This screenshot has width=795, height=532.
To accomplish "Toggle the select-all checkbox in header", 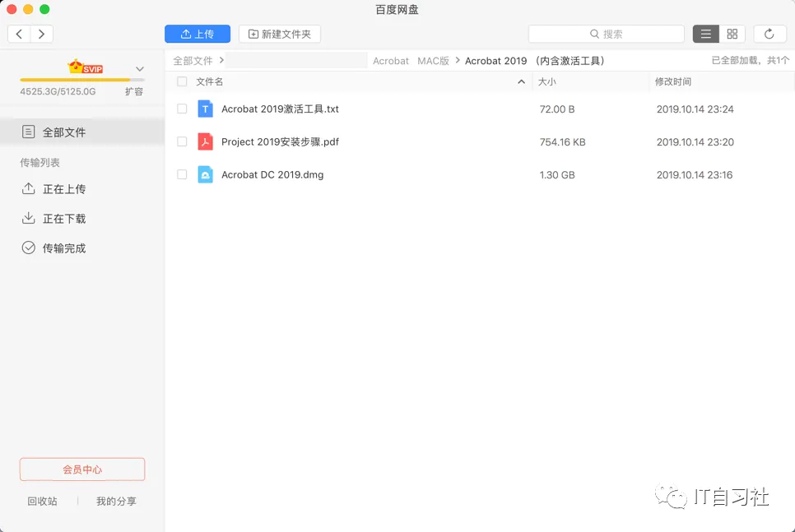I will click(x=182, y=81).
